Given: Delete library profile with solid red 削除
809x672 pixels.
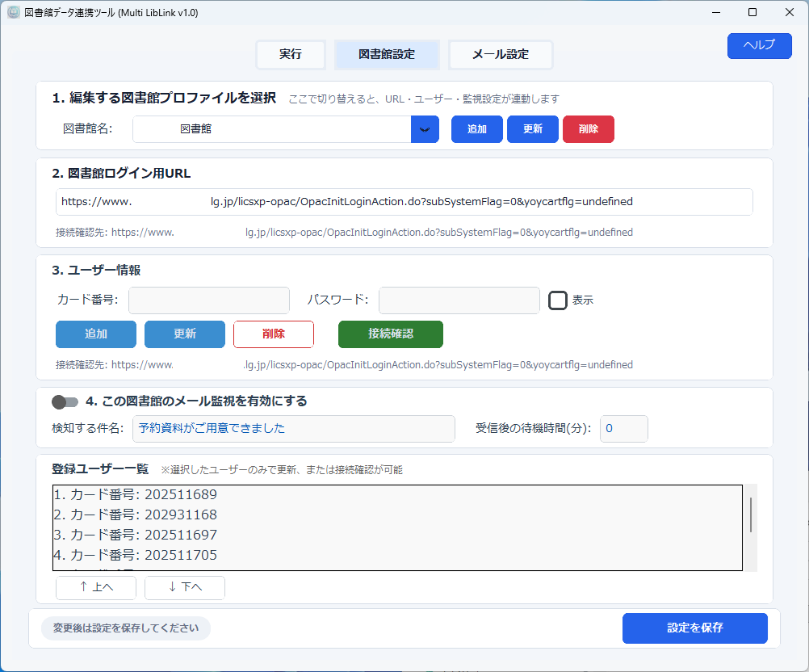Looking at the screenshot, I should [588, 129].
